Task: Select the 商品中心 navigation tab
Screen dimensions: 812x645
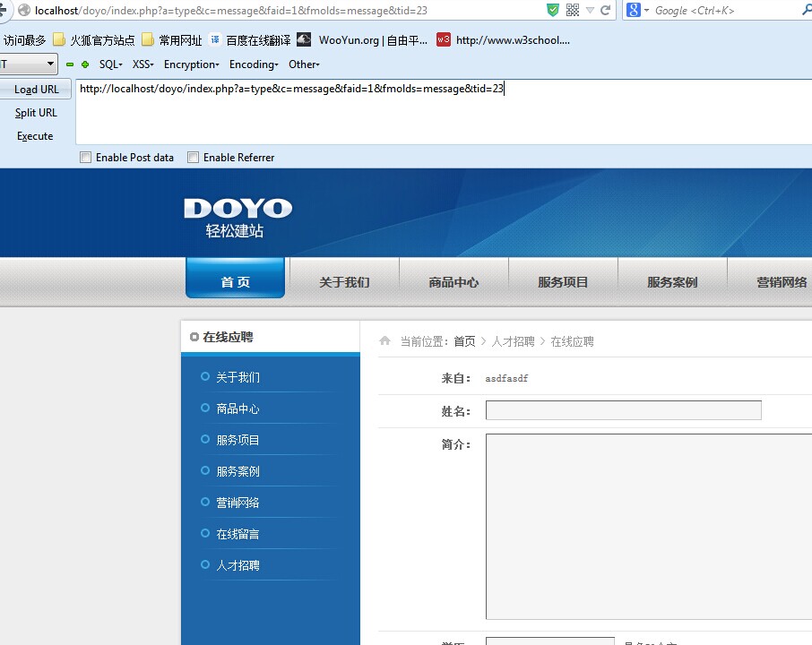Action: click(454, 282)
